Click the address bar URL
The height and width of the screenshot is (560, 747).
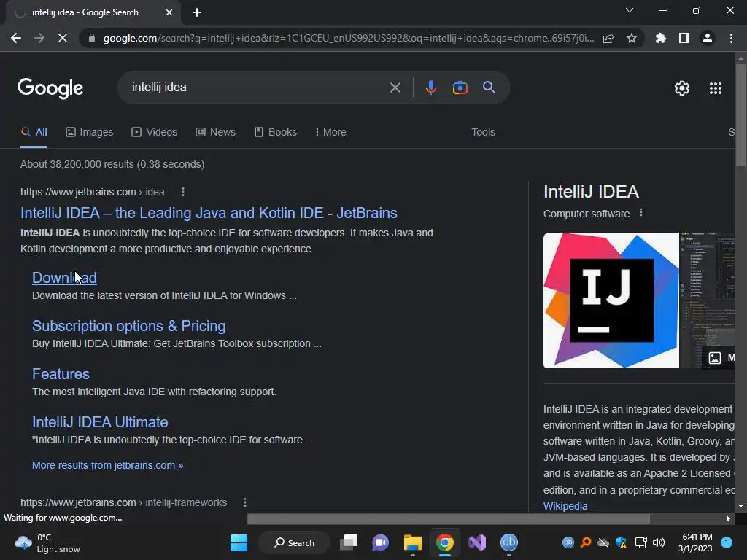[349, 38]
